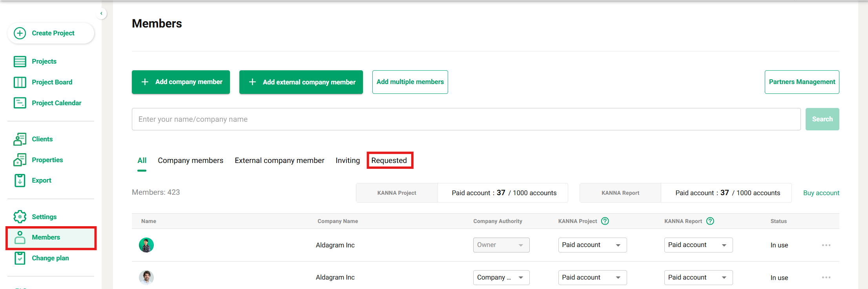Follow the Buy account link
868x289 pixels.
click(x=821, y=193)
